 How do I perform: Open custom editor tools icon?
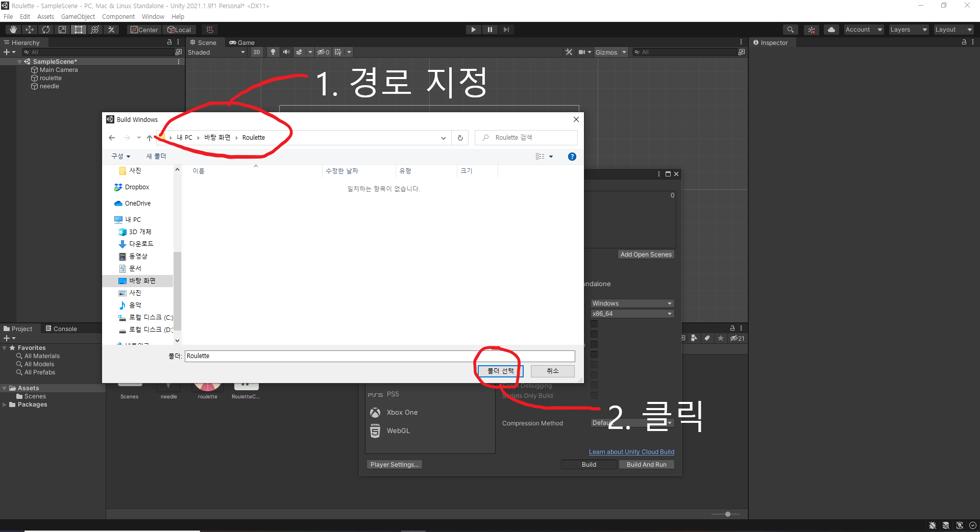[x=111, y=30]
